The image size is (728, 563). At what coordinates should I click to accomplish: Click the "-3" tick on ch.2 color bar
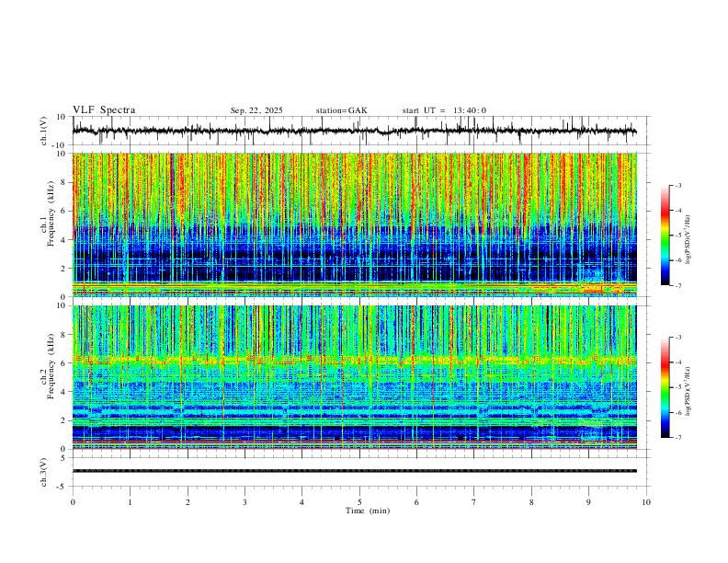point(677,338)
